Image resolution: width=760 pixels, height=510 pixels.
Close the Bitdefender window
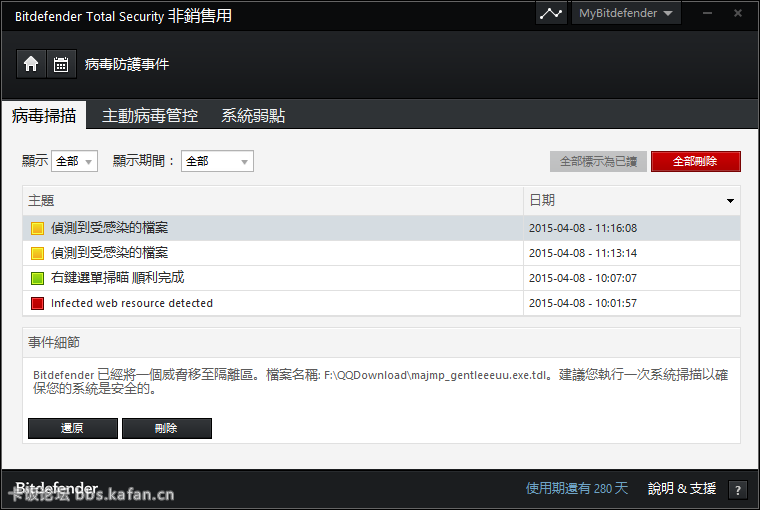coord(738,13)
